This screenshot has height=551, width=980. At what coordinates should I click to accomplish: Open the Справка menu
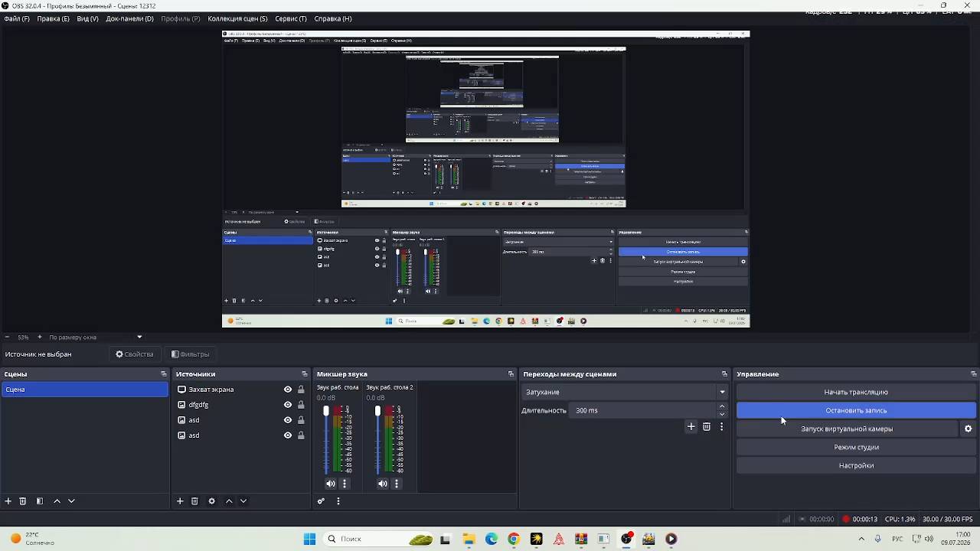pos(333,18)
